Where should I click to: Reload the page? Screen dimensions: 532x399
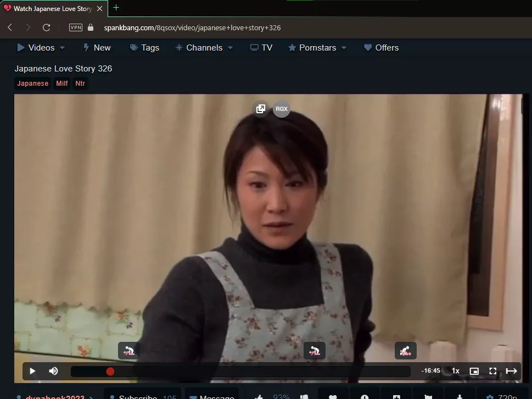[47, 27]
